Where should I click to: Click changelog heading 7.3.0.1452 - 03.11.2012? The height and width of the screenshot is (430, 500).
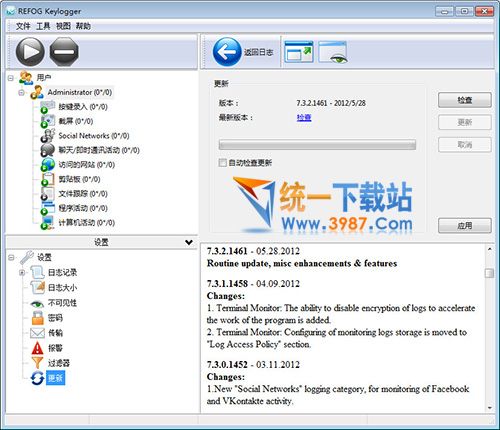pos(253,364)
